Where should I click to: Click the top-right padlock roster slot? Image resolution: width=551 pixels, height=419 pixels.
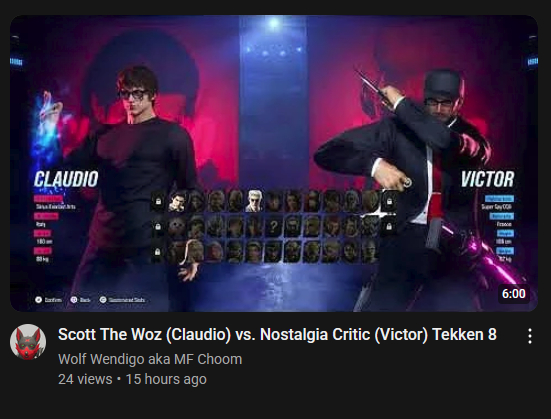[389, 201]
